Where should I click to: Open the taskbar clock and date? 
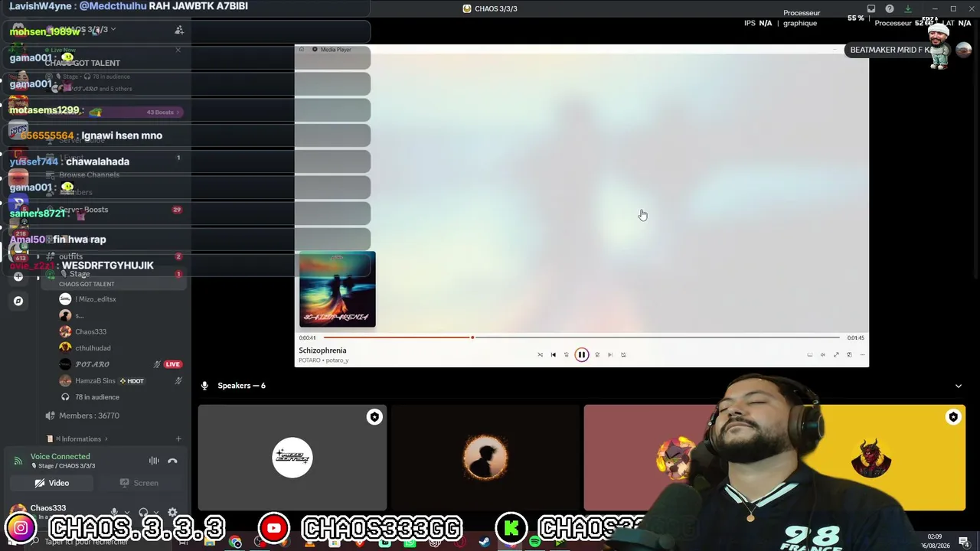935,541
